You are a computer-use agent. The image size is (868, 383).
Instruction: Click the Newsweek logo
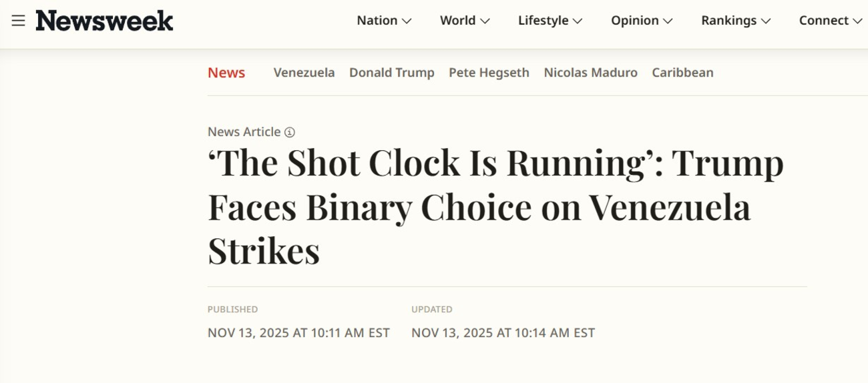[105, 21]
